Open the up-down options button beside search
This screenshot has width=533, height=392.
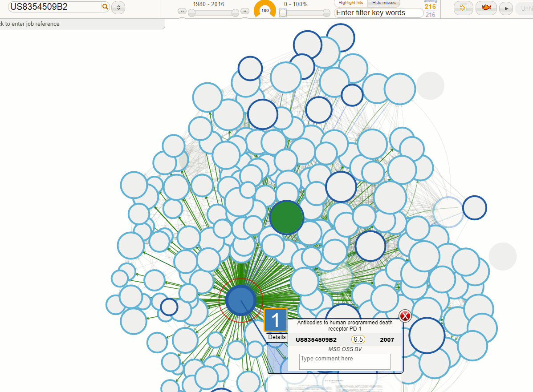pyautogui.click(x=118, y=7)
